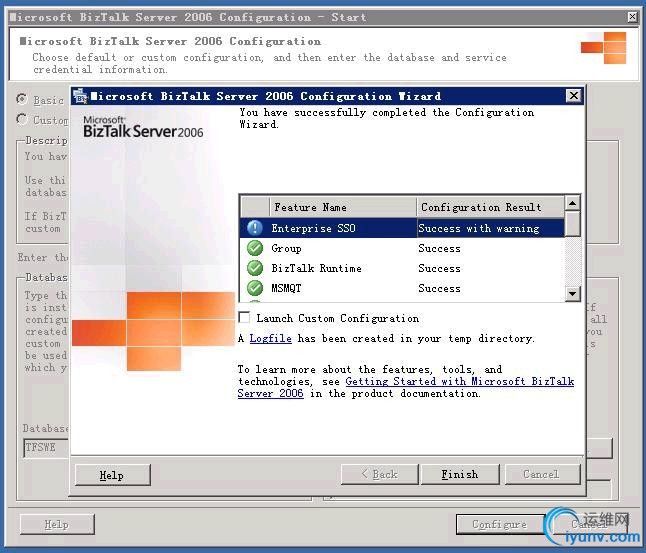Click the Configure button in Start window

499,525
